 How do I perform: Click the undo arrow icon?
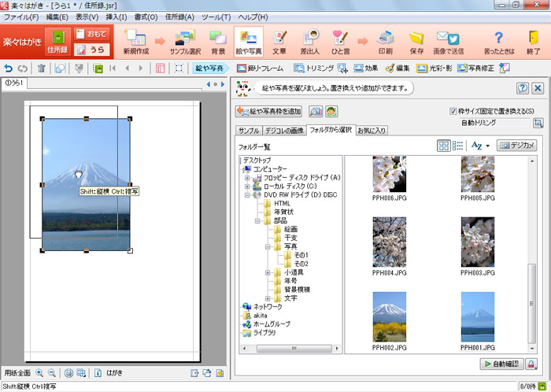[x=8, y=68]
